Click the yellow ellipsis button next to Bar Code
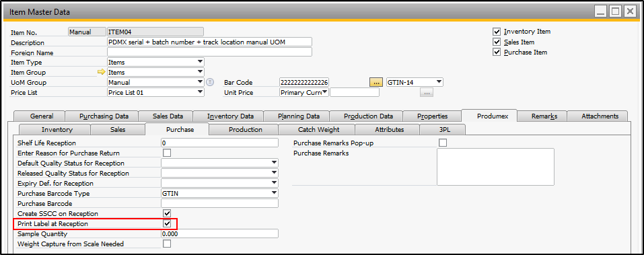 point(375,82)
